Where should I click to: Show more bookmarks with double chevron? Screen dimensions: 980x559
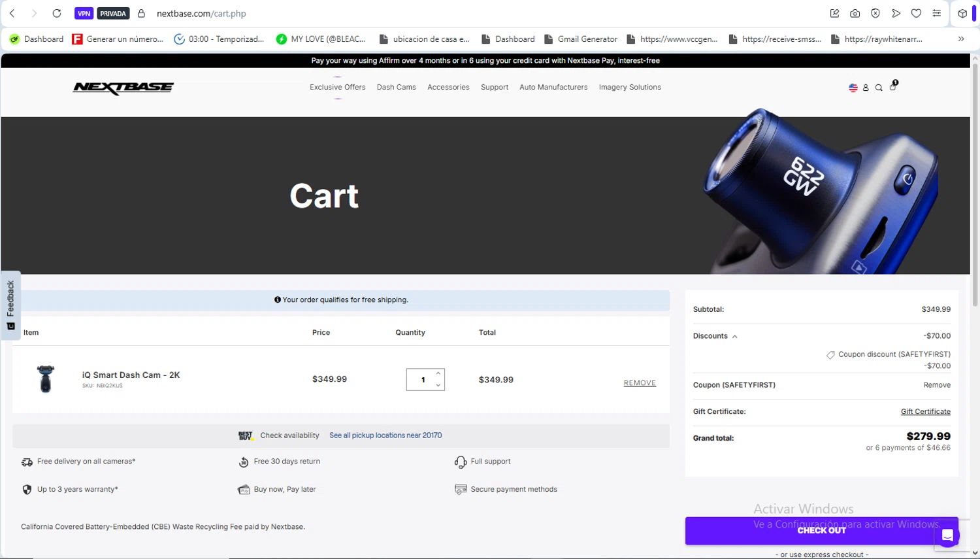point(961,39)
